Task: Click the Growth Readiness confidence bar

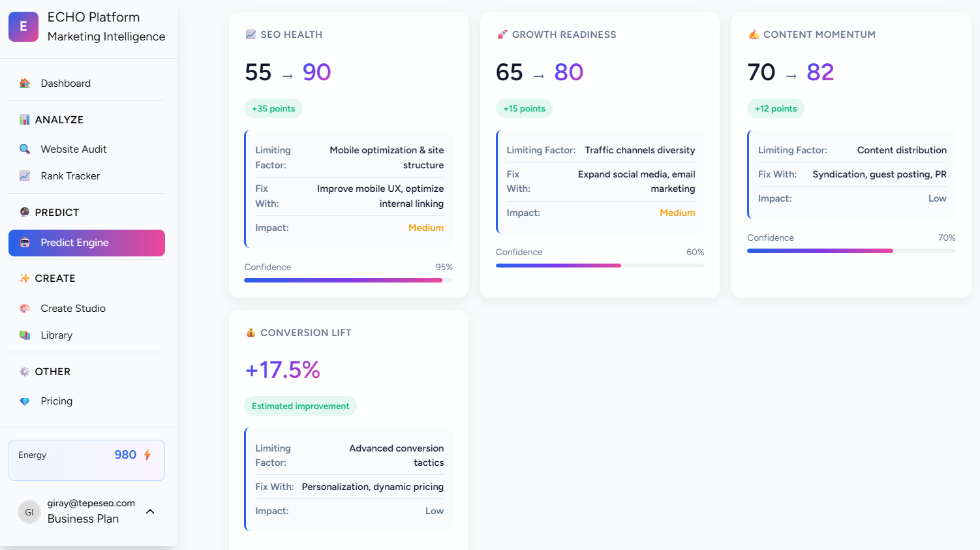Action: 599,266
